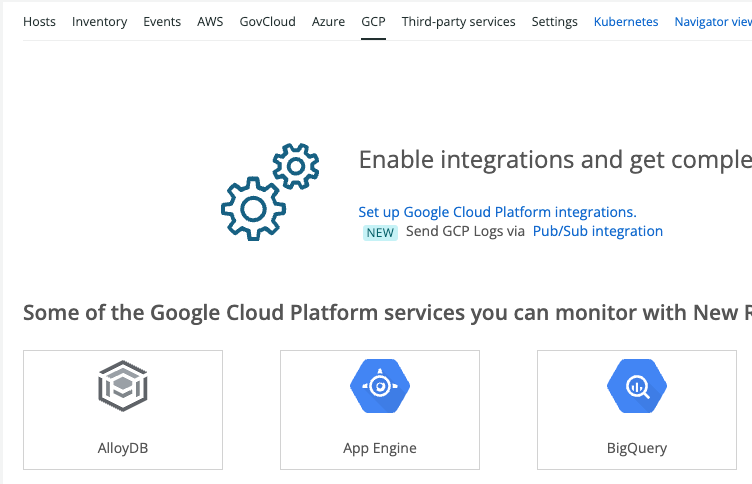
Task: Switch to the Azure tab
Action: pos(328,21)
